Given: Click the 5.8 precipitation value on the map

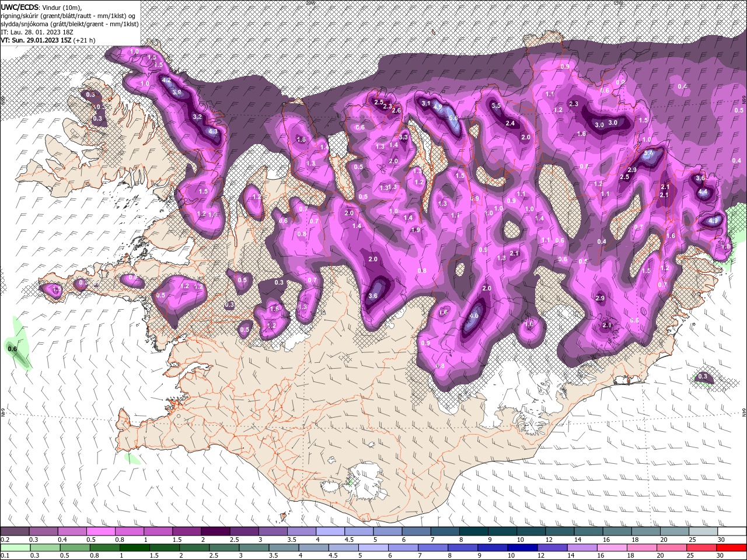Looking at the screenshot, I should (453, 118).
